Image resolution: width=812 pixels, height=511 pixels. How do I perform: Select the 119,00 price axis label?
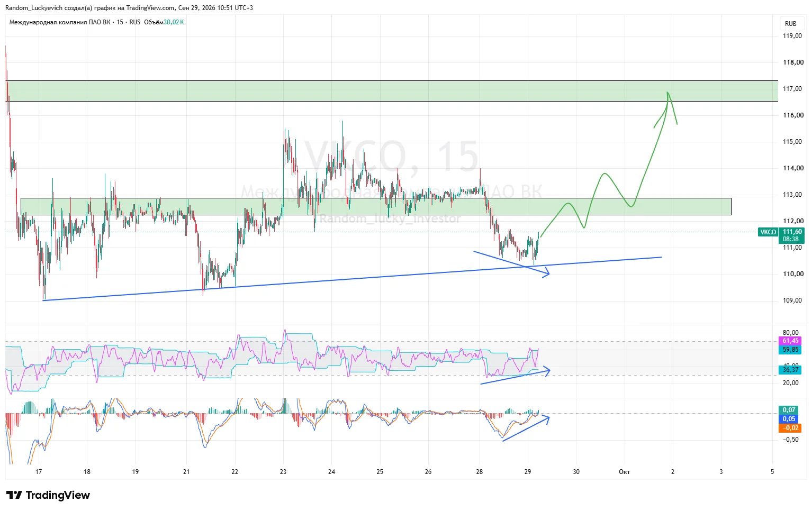(x=793, y=36)
